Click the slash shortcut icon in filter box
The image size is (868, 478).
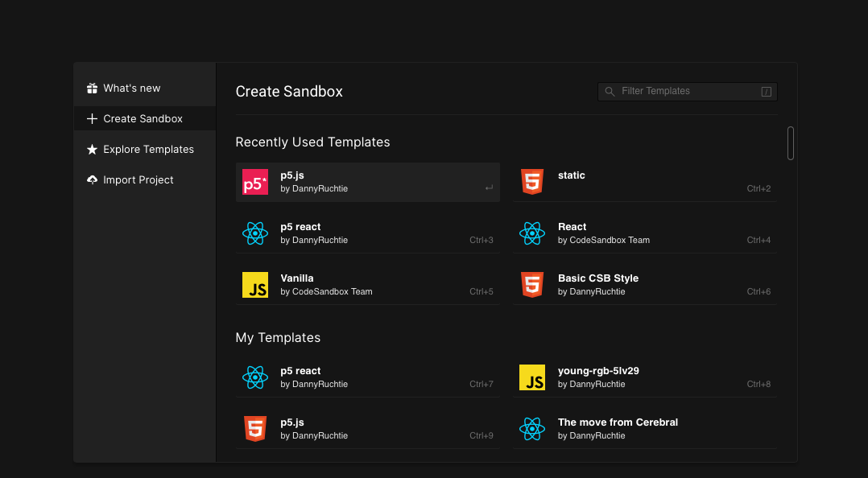click(767, 92)
